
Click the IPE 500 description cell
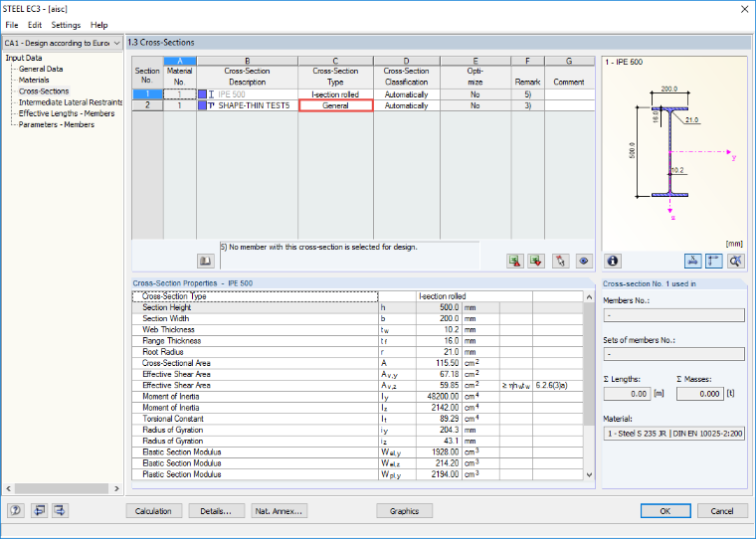pyautogui.click(x=248, y=94)
